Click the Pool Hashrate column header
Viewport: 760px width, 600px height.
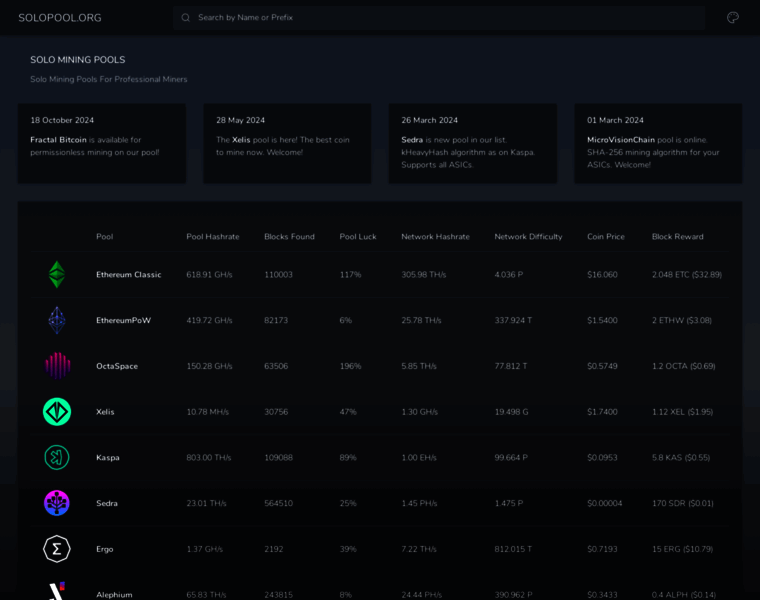(213, 237)
